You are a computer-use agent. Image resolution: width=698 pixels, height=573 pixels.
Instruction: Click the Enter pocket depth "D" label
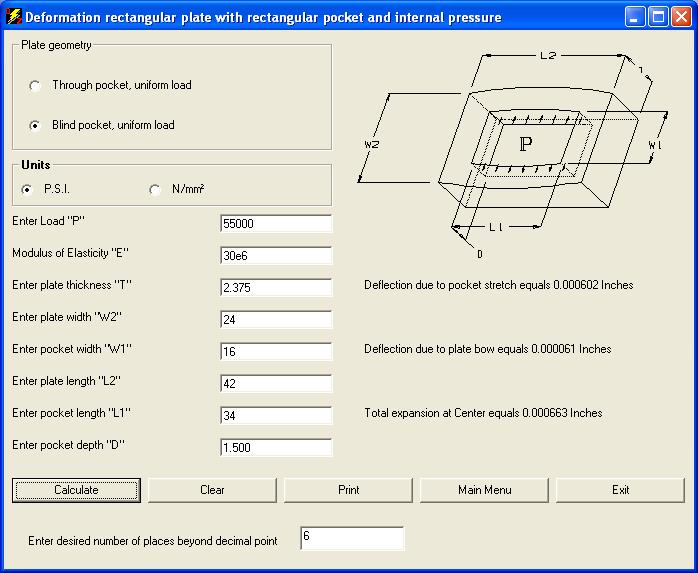click(x=69, y=445)
